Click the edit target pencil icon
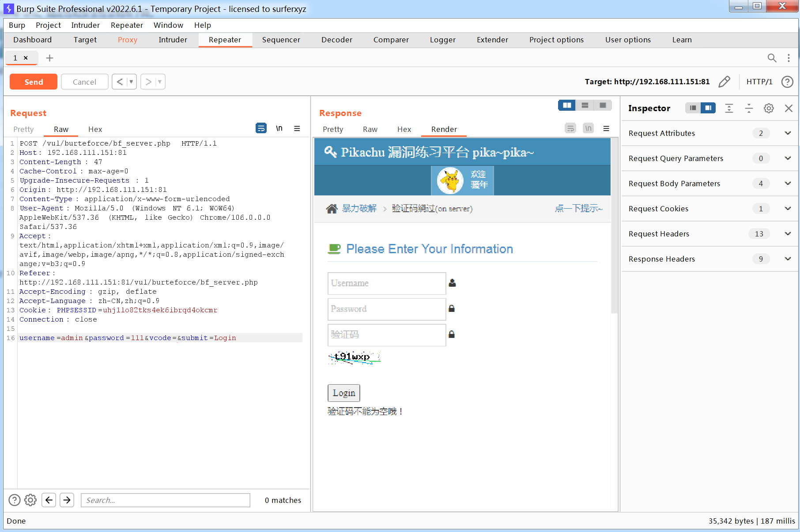800x532 pixels. click(x=724, y=82)
